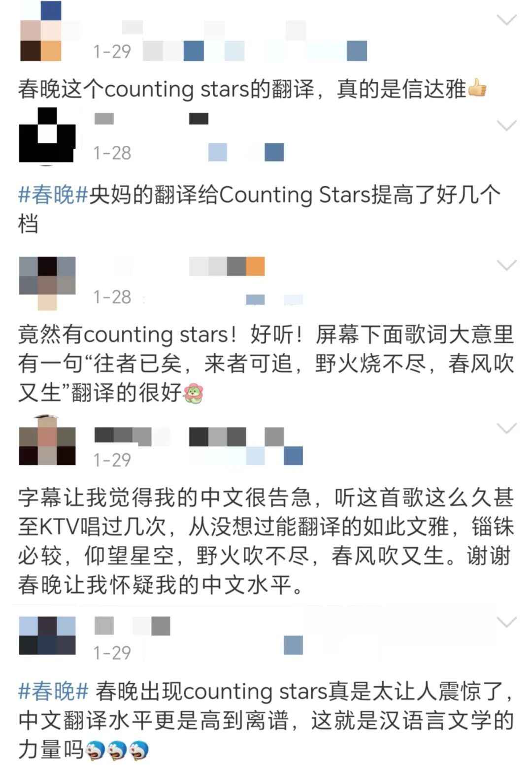Image resolution: width=532 pixels, height=765 pixels.
Task: Open the chevron menu on the 信达雅 post
Action: (506, 20)
